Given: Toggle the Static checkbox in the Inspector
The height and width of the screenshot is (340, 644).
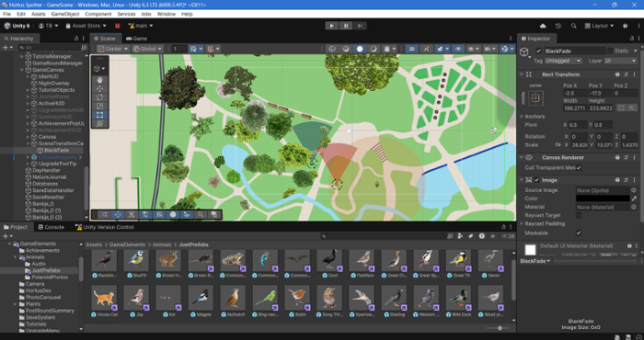Looking at the screenshot, I should (610, 51).
